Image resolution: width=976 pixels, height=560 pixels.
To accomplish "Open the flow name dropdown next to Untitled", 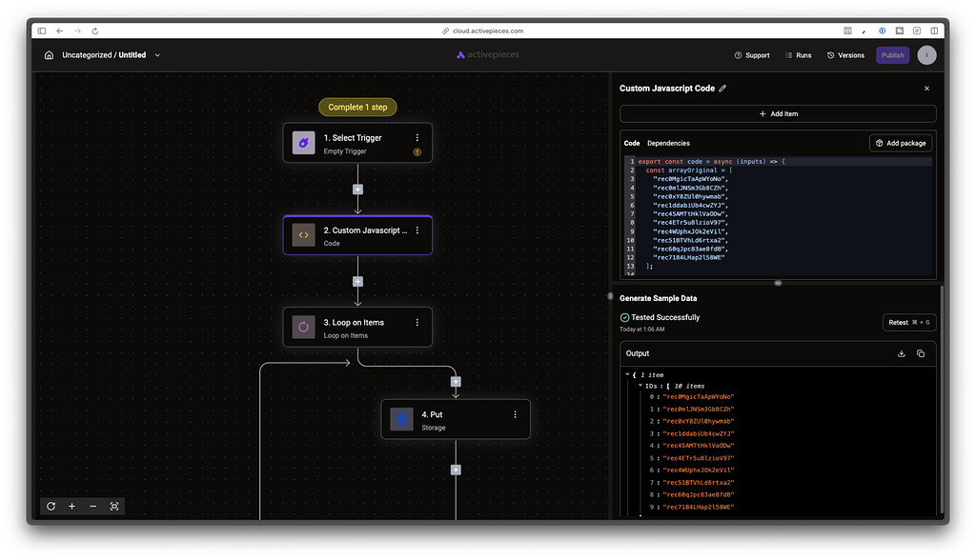I will (157, 54).
